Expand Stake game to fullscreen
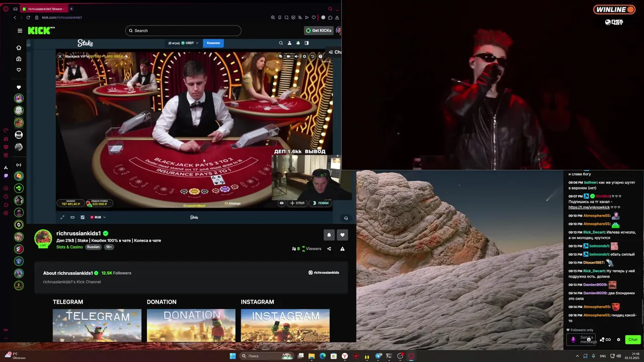644x362 pixels. 62,217
